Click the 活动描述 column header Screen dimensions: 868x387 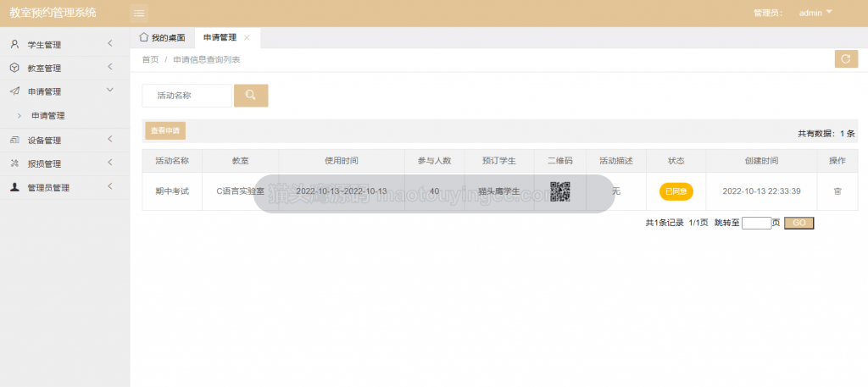pyautogui.click(x=616, y=161)
